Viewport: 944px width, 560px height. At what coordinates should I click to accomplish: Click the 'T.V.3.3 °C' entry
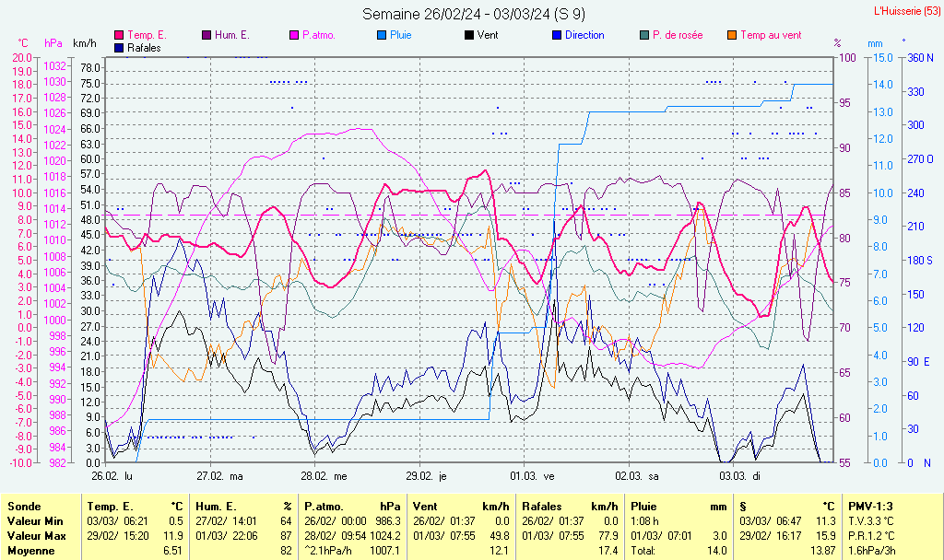[x=871, y=521]
